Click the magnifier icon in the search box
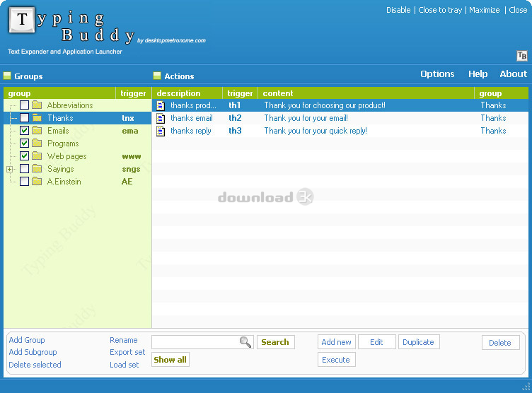This screenshot has width=532, height=393. click(x=245, y=342)
